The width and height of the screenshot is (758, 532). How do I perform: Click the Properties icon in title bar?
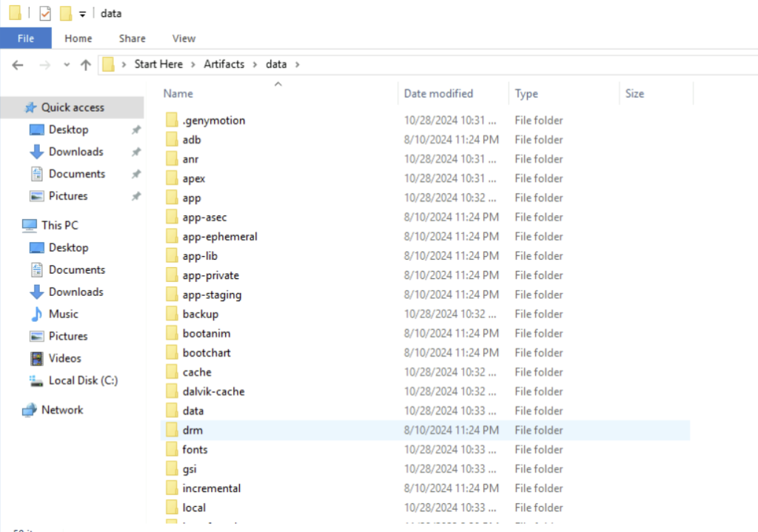tap(45, 13)
